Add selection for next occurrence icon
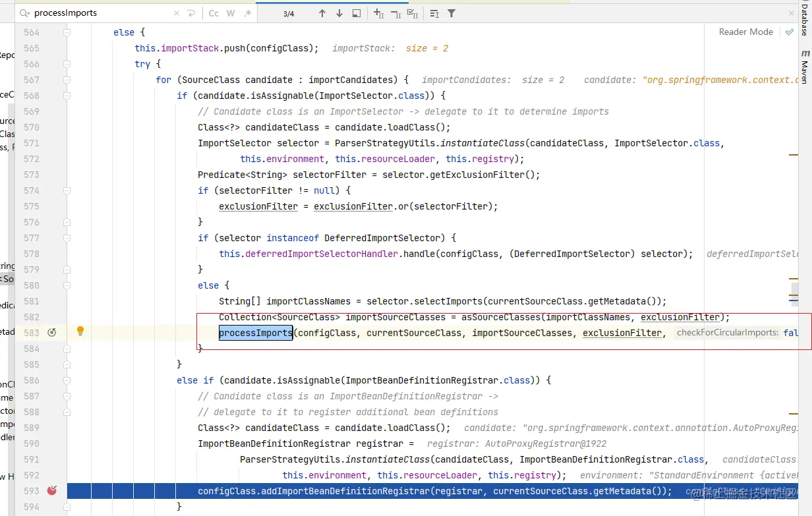 pos(378,13)
